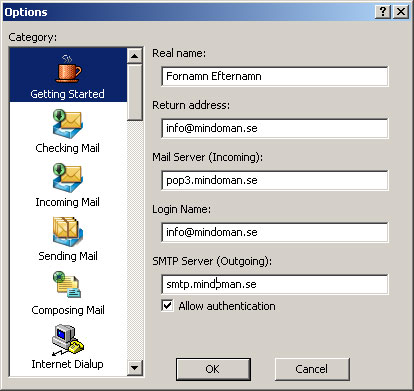The width and height of the screenshot is (414, 391).
Task: Close the Options dialog
Action: coord(401,12)
